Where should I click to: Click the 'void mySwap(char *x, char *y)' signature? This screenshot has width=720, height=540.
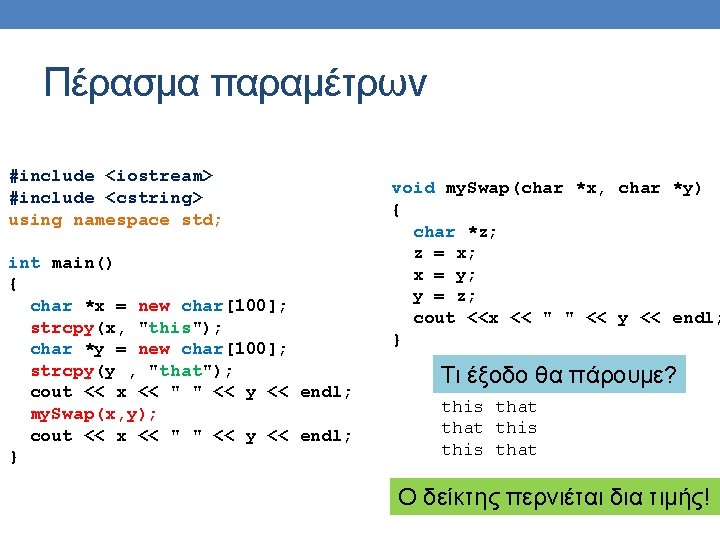tap(546, 188)
